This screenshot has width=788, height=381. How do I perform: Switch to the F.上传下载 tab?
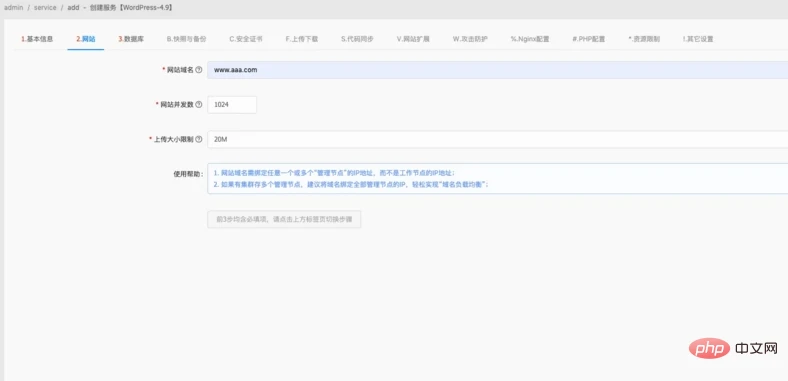[302, 39]
